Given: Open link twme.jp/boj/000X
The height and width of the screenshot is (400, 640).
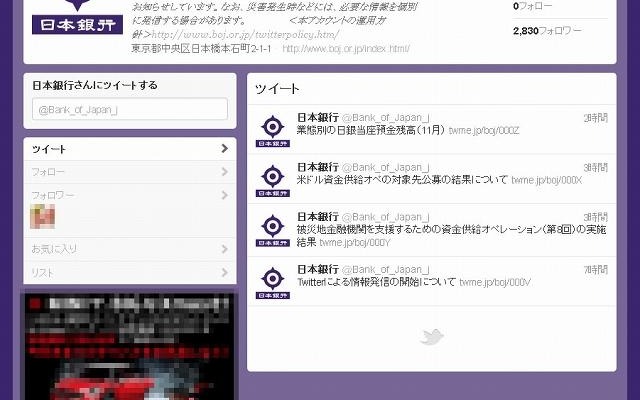Looking at the screenshot, I should coord(547,180).
